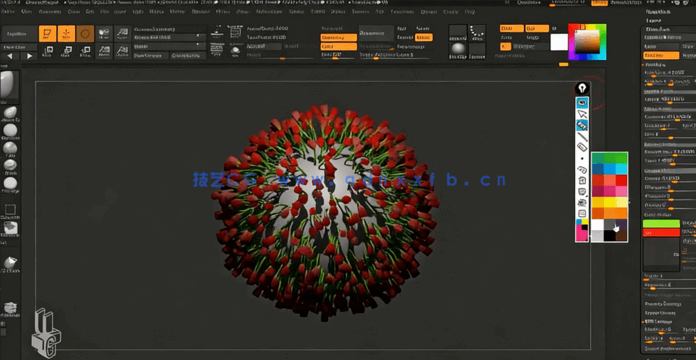Click the cloud-sphere icon in top toolbar
Image resolution: width=696 pixels, height=360 pixels.
[235, 50]
